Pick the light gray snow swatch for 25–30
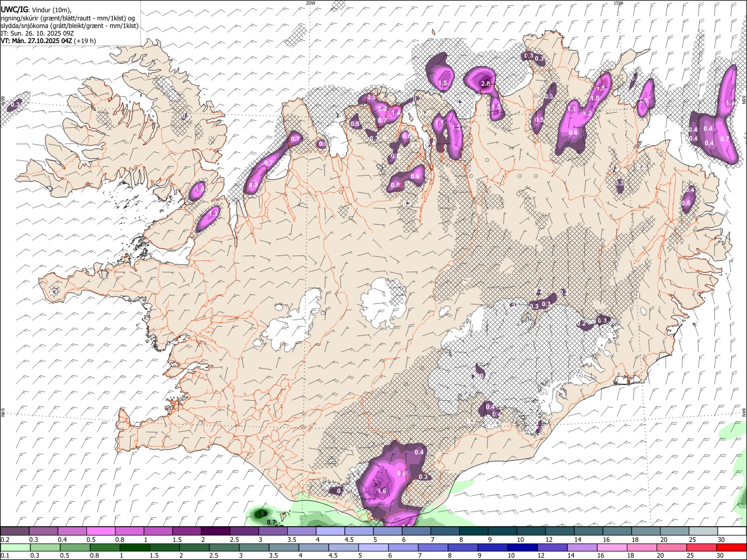Image resolution: width=747 pixels, height=560 pixels. 703,531
